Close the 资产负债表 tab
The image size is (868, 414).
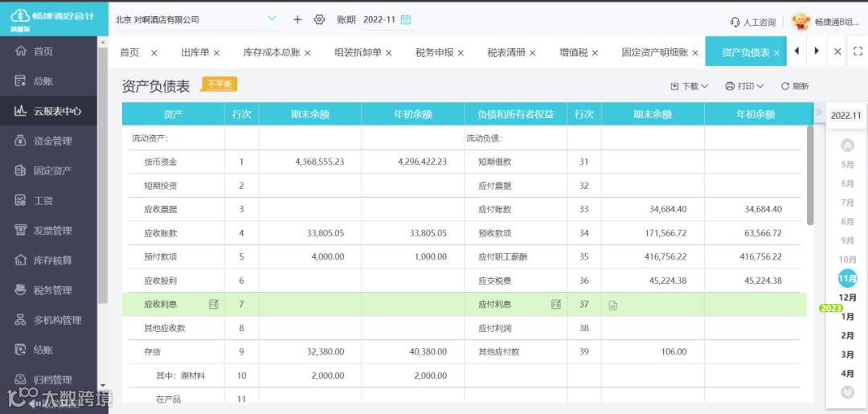tap(776, 52)
